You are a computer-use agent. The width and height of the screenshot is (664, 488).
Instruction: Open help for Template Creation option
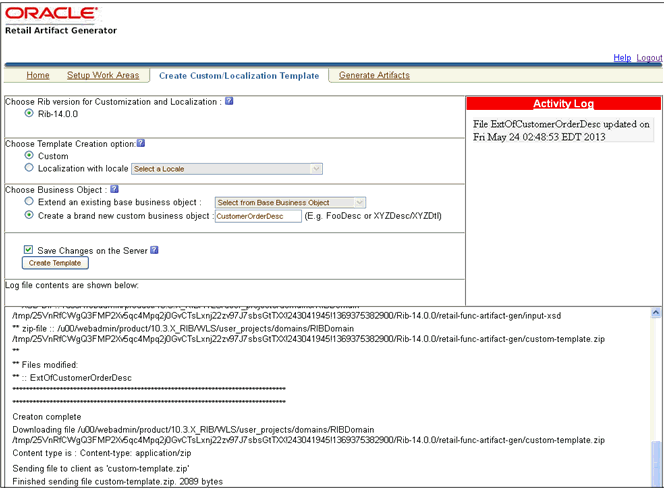pos(141,143)
